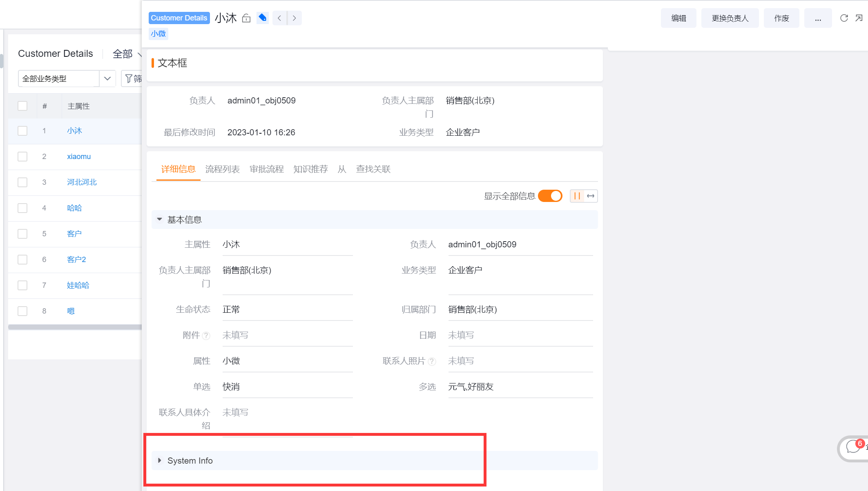Check the row 5 客户 checkbox
Image resolution: width=868 pixels, height=491 pixels.
pos(22,234)
